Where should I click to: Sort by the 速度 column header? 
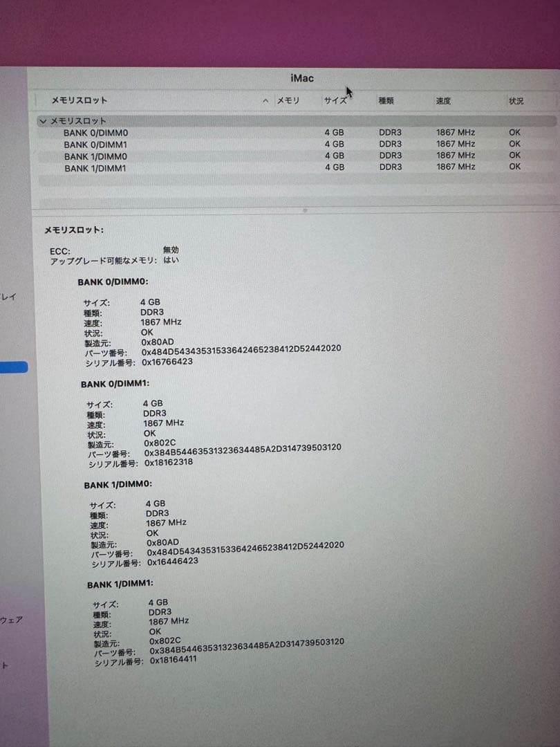click(x=443, y=100)
